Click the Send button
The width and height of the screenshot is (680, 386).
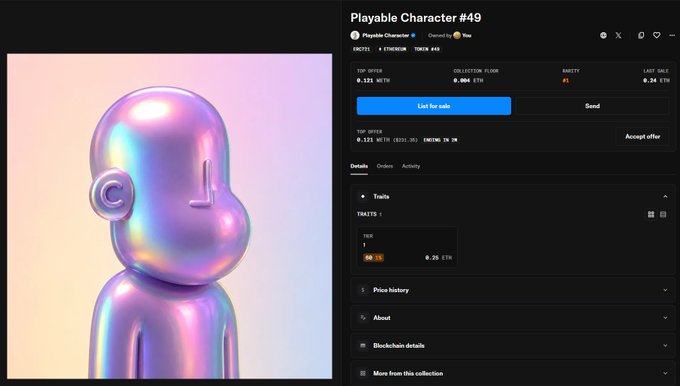592,106
